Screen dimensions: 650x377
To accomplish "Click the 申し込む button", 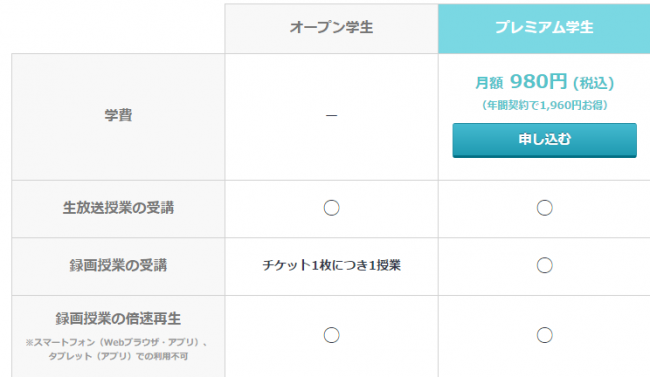I will click(x=544, y=140).
